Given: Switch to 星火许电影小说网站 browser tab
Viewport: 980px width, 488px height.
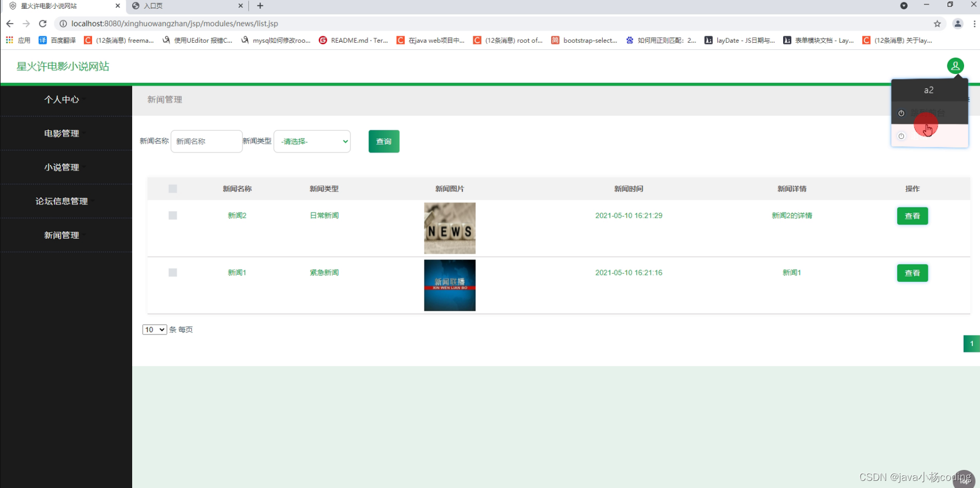Looking at the screenshot, I should (65, 6).
